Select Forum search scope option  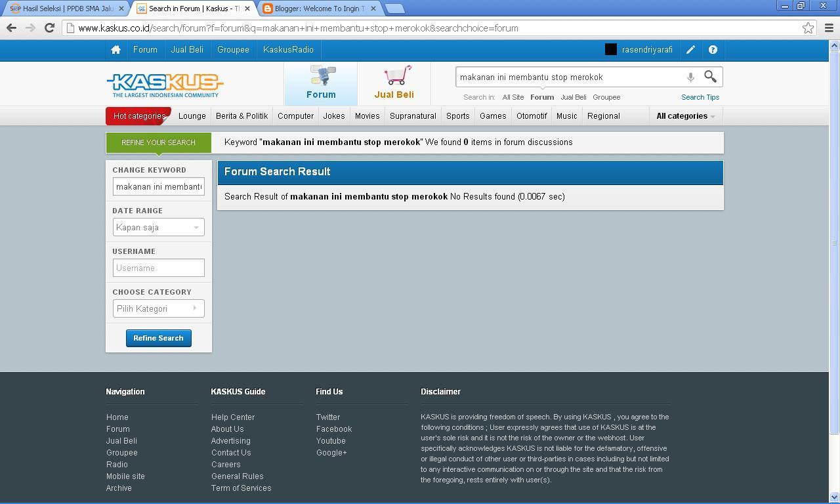click(x=542, y=97)
